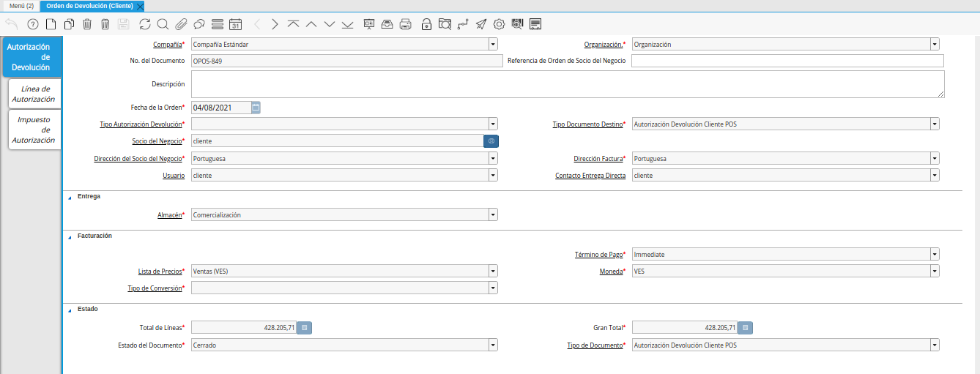This screenshot has height=374, width=980.
Task: Open the Impuesto de Autorización tab
Action: tap(34, 130)
